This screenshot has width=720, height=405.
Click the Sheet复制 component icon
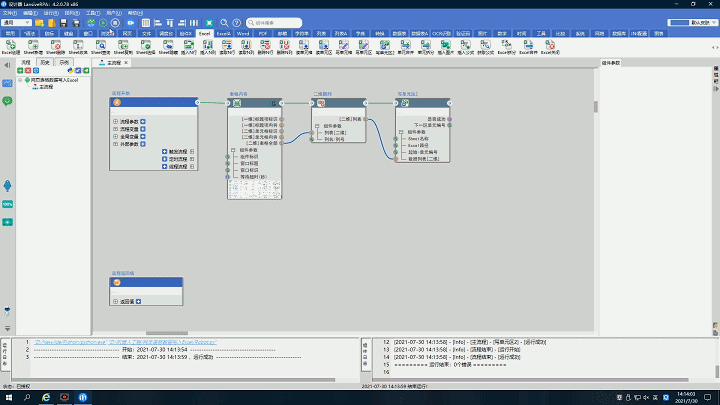[x=123, y=47]
